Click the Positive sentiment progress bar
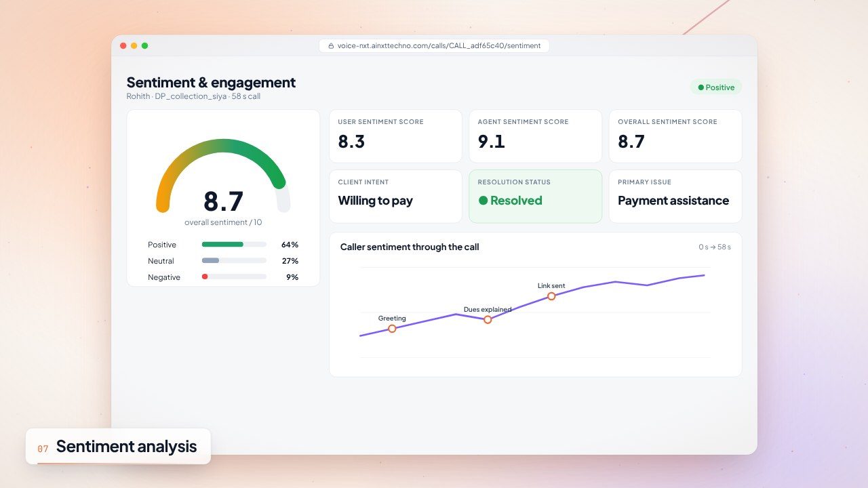This screenshot has height=488, width=868. (234, 245)
